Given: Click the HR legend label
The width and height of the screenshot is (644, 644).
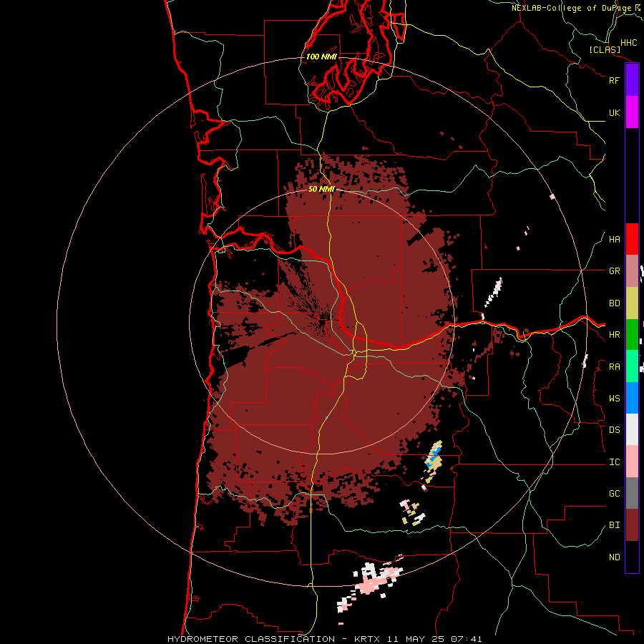Looking at the screenshot, I should tap(614, 335).
